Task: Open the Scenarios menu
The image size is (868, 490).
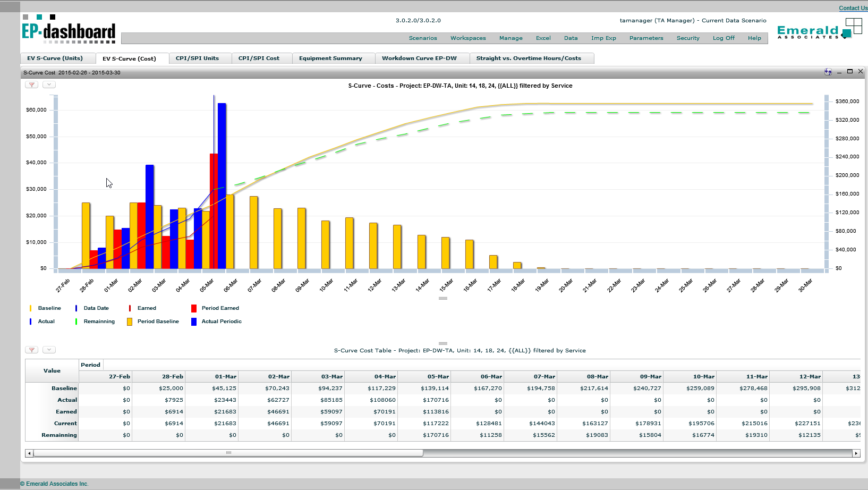Action: coord(423,38)
